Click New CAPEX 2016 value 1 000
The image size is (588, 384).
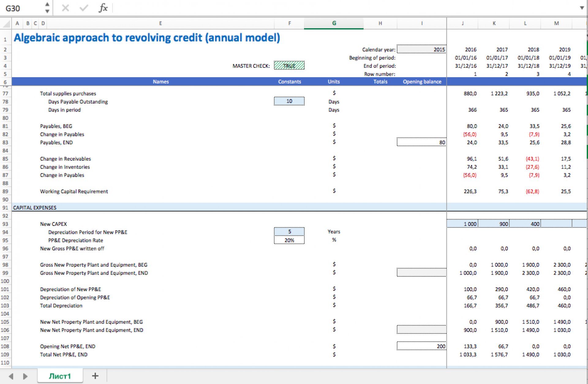pyautogui.click(x=462, y=224)
